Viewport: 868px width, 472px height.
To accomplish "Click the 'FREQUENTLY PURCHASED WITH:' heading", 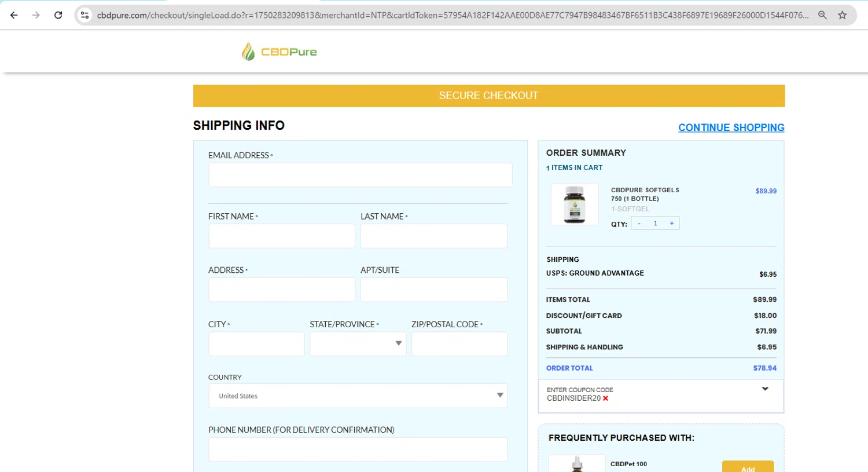I will click(x=621, y=438).
